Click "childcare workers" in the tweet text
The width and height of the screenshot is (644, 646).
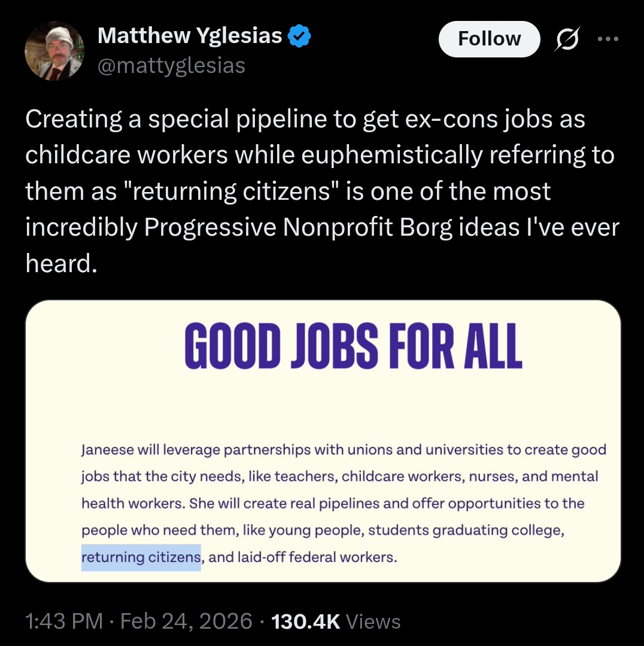pyautogui.click(x=126, y=156)
